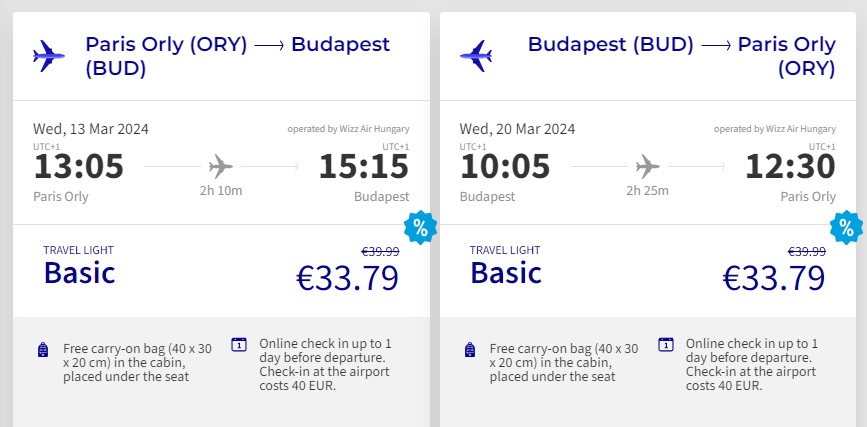The width and height of the screenshot is (867, 427).
Task: Click the online check-in calendar icon on return card
Action: coord(666,344)
